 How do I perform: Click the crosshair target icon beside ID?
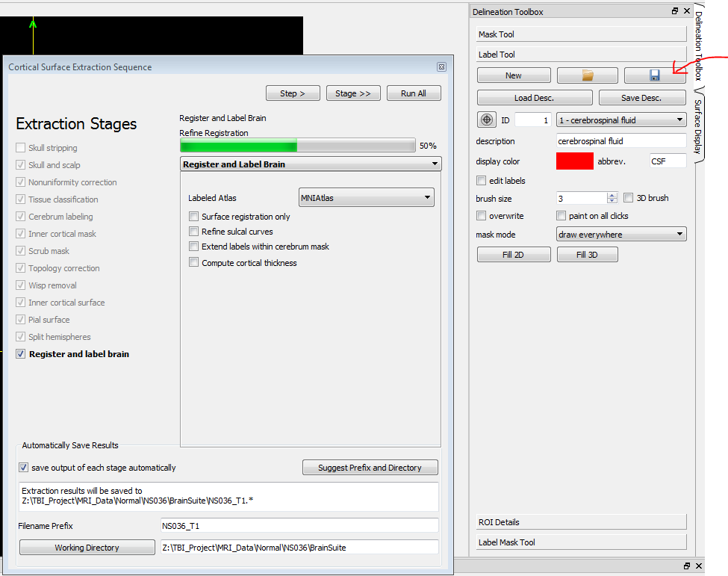pyautogui.click(x=487, y=120)
